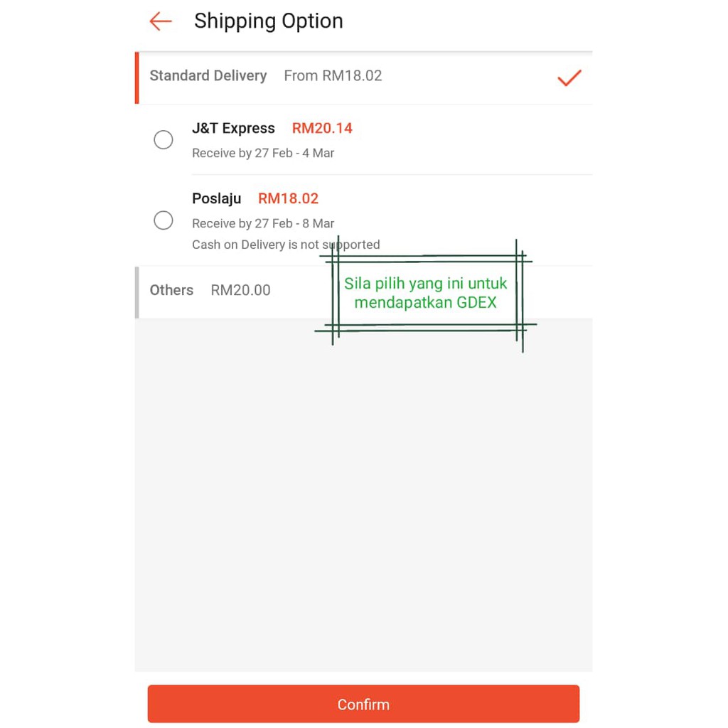Click the red accent bar beside Standard Delivery

136,77
